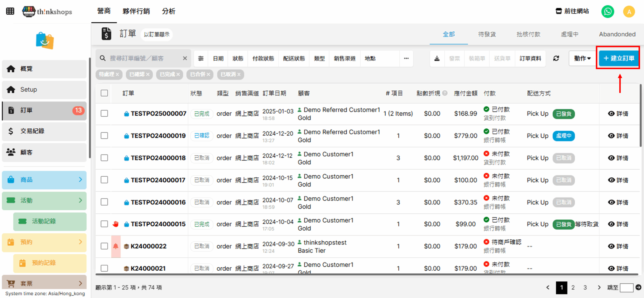View 詳情 for order TESTPO24000019

click(618, 136)
